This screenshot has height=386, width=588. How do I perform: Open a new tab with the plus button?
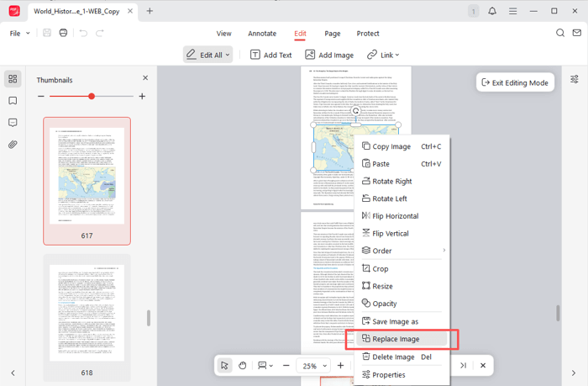(150, 11)
